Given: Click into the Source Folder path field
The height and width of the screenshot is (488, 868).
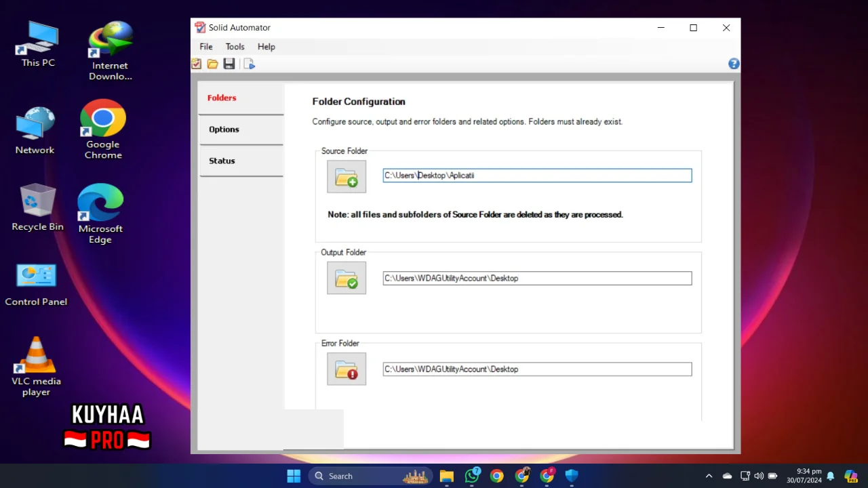Looking at the screenshot, I should [537, 176].
